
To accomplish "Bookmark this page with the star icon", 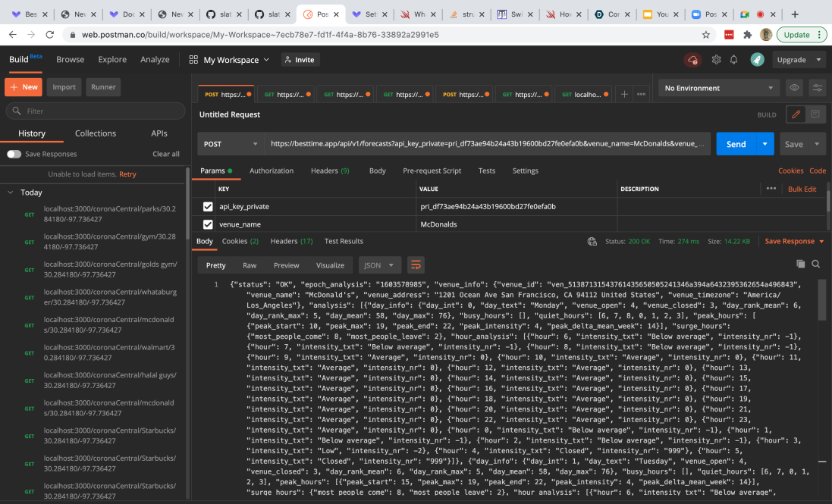I will tap(705, 34).
